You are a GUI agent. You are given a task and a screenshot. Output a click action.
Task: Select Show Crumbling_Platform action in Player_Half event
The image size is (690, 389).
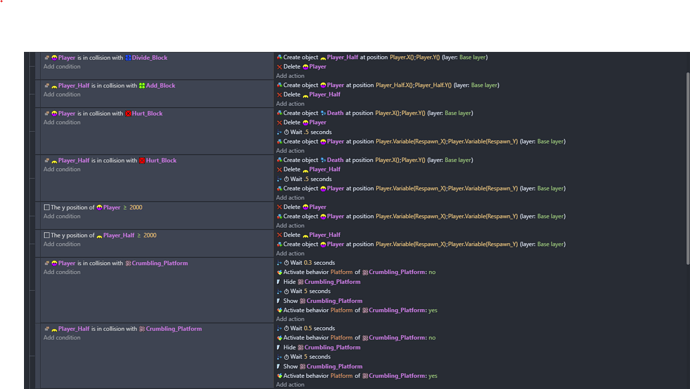[319, 367]
